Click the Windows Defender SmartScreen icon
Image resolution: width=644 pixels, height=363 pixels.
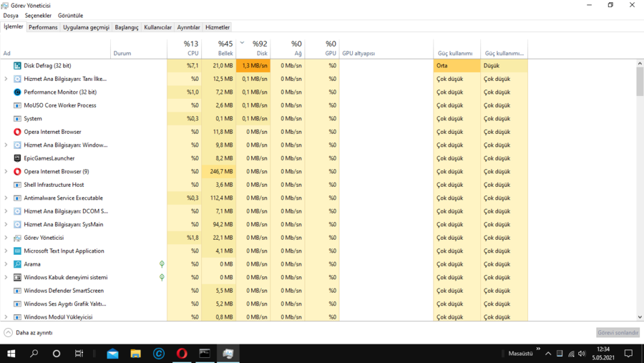click(x=17, y=291)
